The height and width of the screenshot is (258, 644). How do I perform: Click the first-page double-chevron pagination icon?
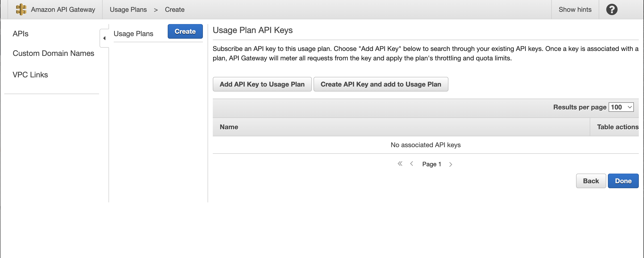[400, 164]
